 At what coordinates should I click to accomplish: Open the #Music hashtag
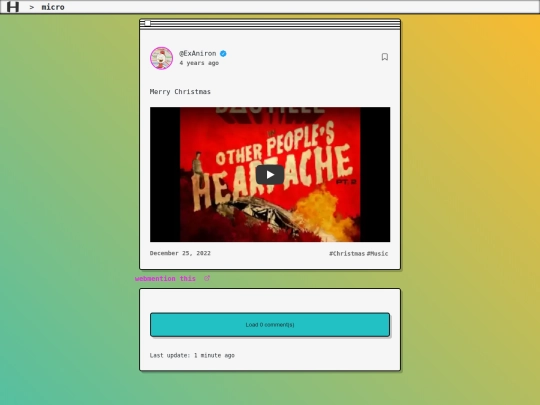[377, 253]
